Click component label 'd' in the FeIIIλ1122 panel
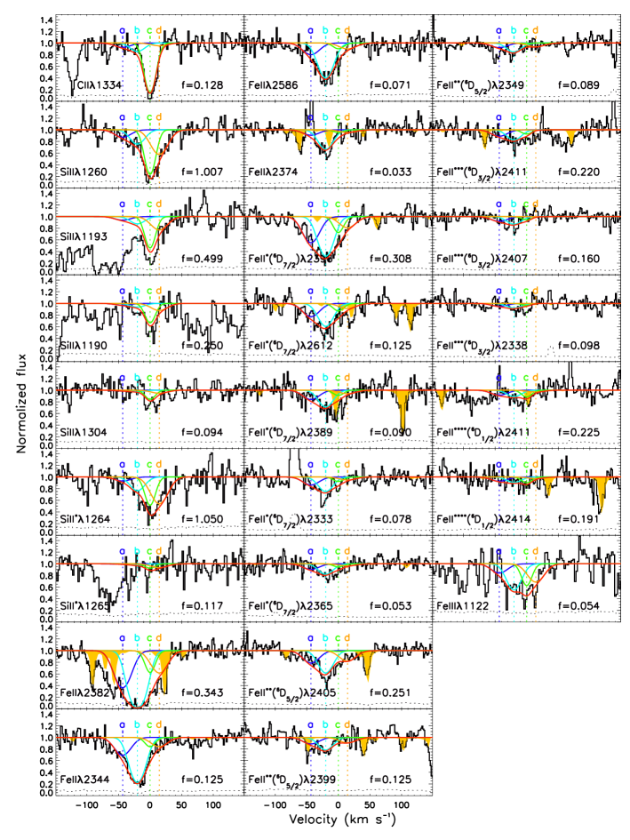Viewport: 630px width, 840px height. click(535, 551)
